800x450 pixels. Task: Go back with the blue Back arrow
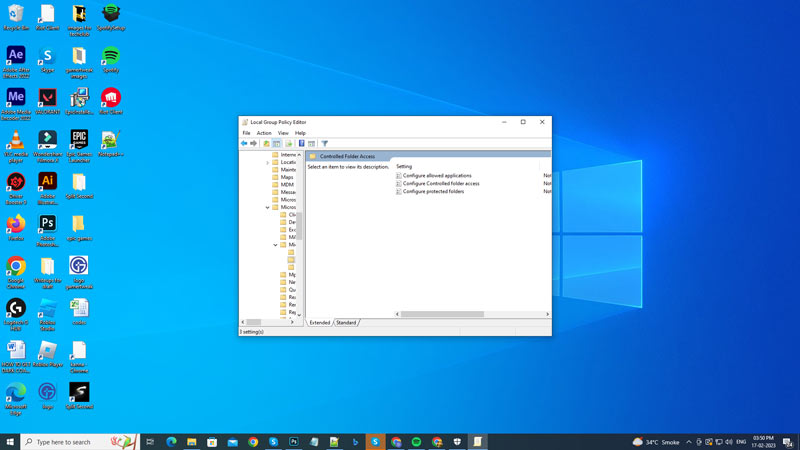point(244,144)
